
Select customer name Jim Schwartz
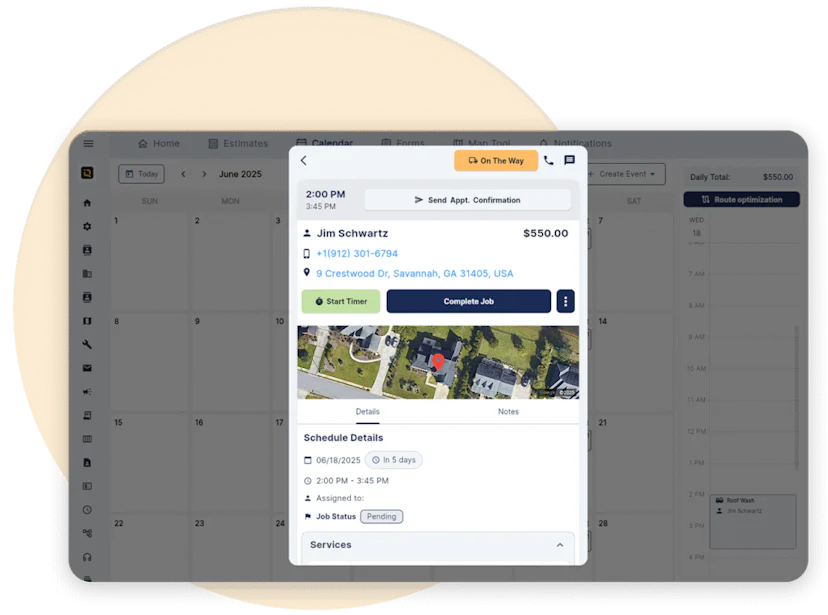[x=352, y=233]
